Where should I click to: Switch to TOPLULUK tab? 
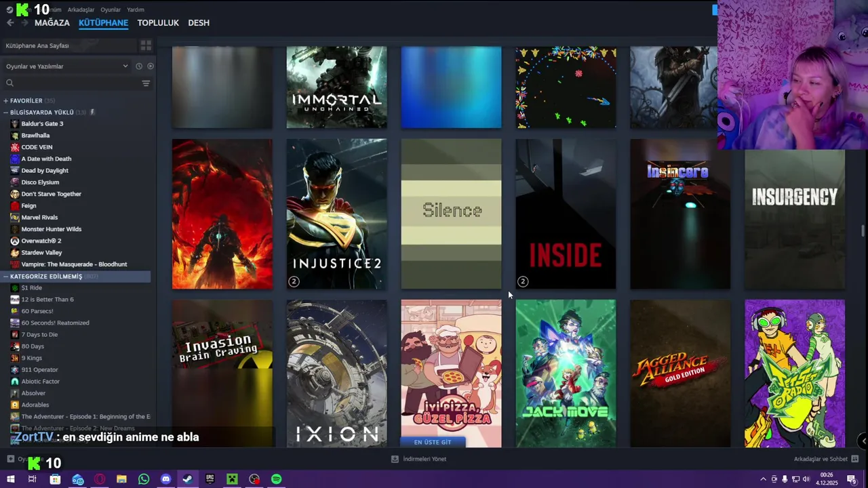(158, 23)
